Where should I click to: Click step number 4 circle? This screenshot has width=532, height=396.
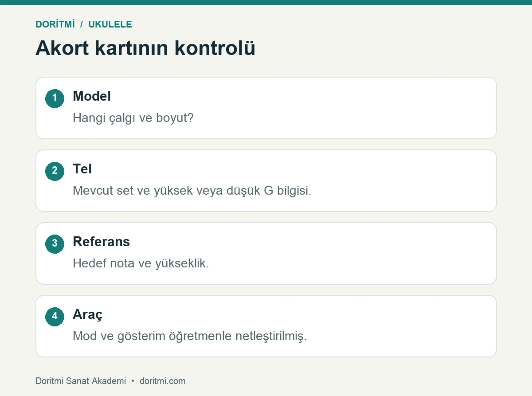point(55,317)
